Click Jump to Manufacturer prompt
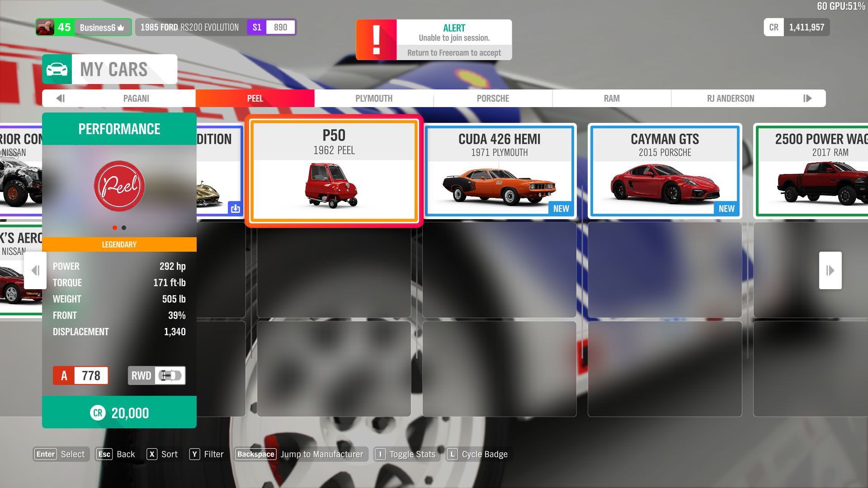868x488 pixels. pos(301,454)
